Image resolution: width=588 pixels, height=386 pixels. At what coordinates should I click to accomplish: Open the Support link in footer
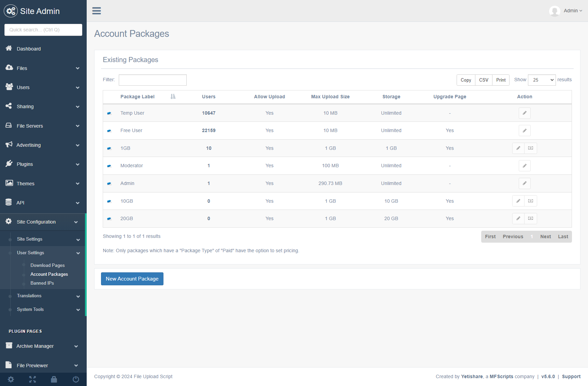coord(571,376)
